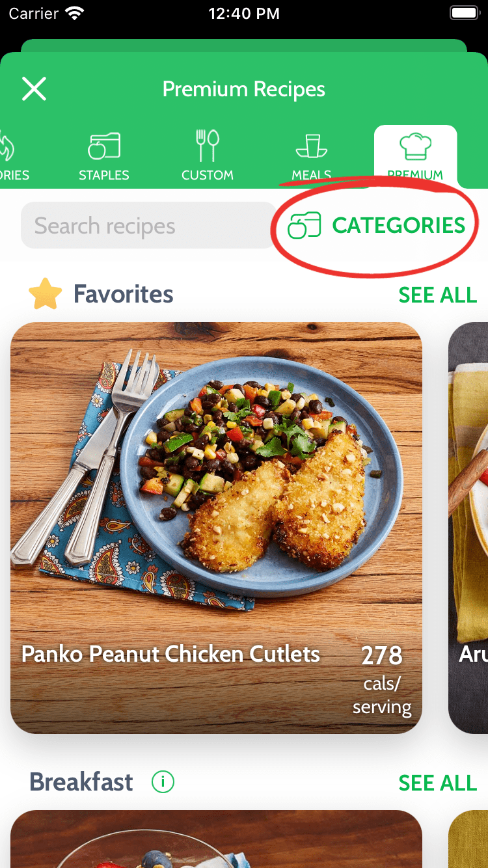This screenshot has height=868, width=488.
Task: Switch to the CUSTOM tab label
Action: pos(208,175)
